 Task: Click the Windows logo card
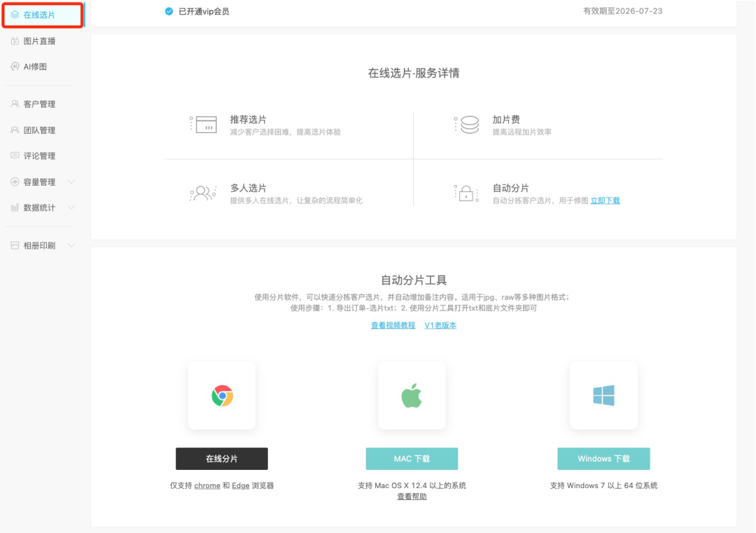pos(603,396)
